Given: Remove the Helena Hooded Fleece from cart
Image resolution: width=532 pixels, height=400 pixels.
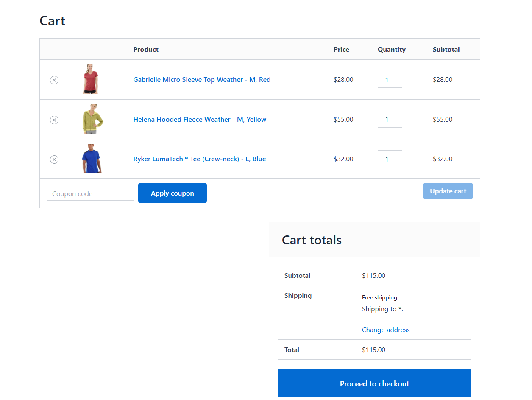Looking at the screenshot, I should click(54, 120).
